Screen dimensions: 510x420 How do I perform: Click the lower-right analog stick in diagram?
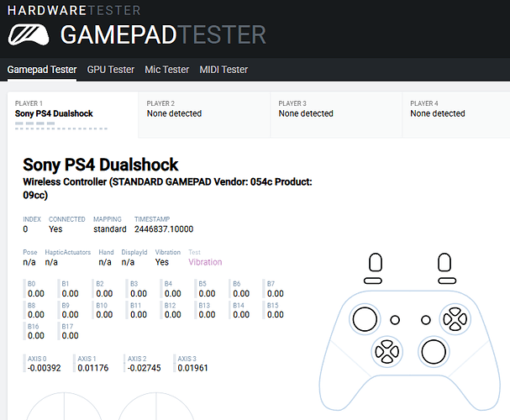coord(434,352)
